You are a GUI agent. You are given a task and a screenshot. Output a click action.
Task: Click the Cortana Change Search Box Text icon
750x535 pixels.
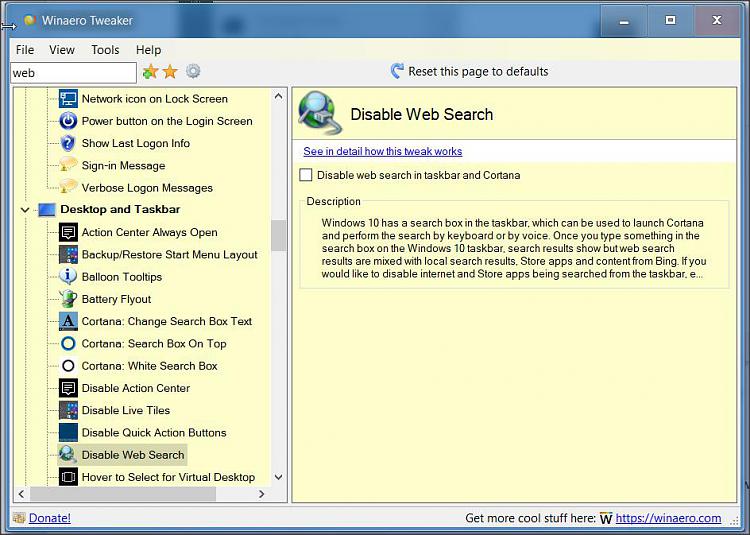pos(68,321)
